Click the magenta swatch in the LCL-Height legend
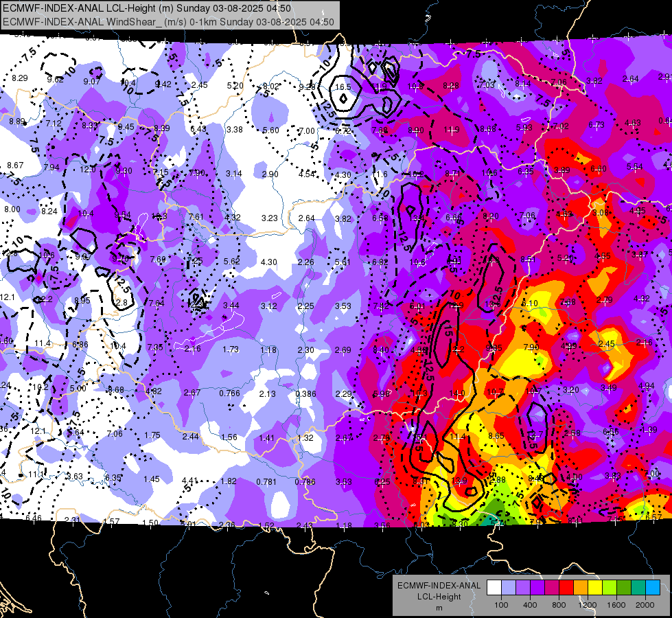The height and width of the screenshot is (618, 672). click(x=552, y=588)
